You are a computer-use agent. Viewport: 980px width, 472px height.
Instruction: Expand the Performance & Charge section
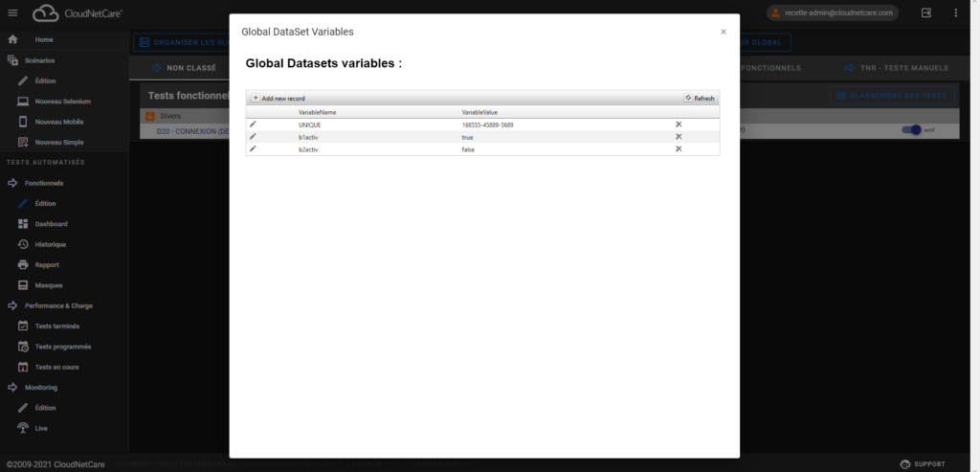pos(57,305)
